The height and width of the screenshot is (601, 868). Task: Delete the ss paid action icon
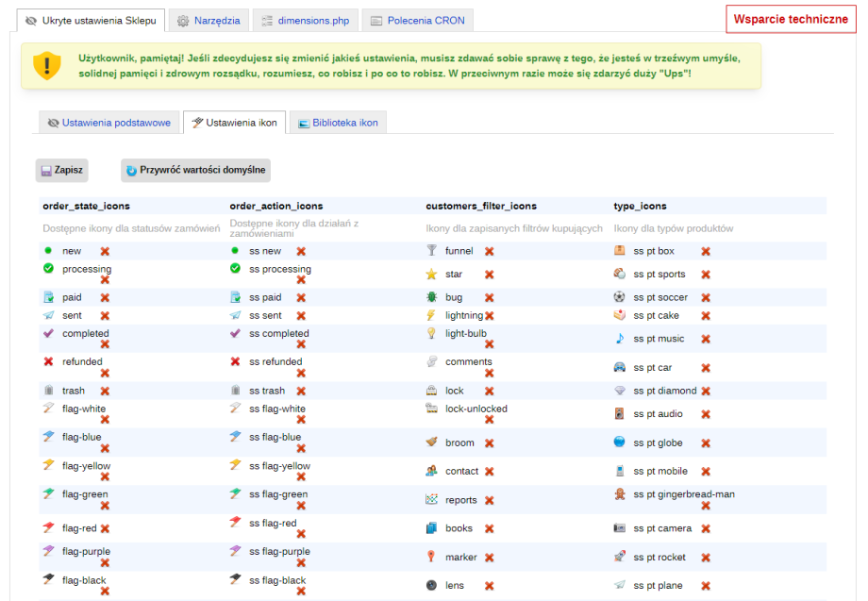(301, 297)
